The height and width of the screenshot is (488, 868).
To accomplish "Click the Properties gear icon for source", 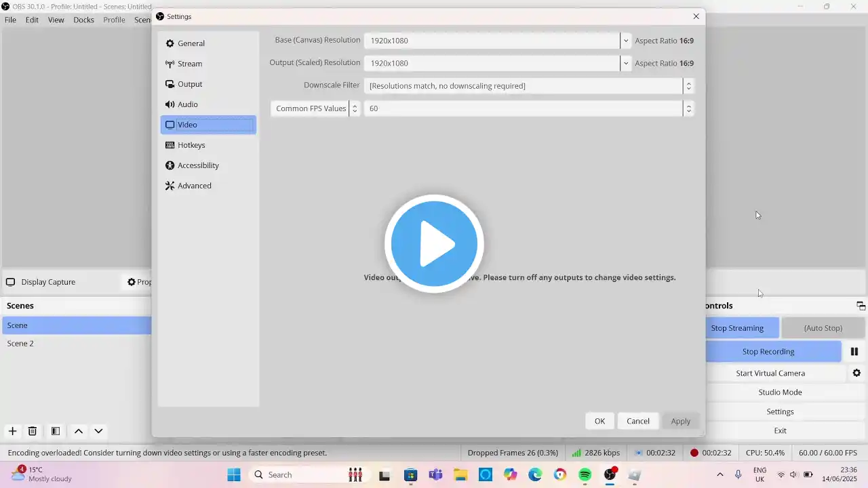I will [132, 282].
